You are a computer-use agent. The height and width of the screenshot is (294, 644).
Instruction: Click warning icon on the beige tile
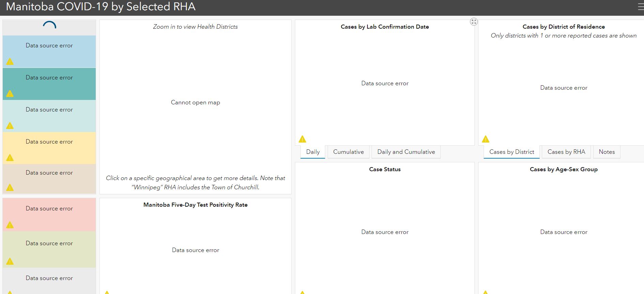point(10,188)
